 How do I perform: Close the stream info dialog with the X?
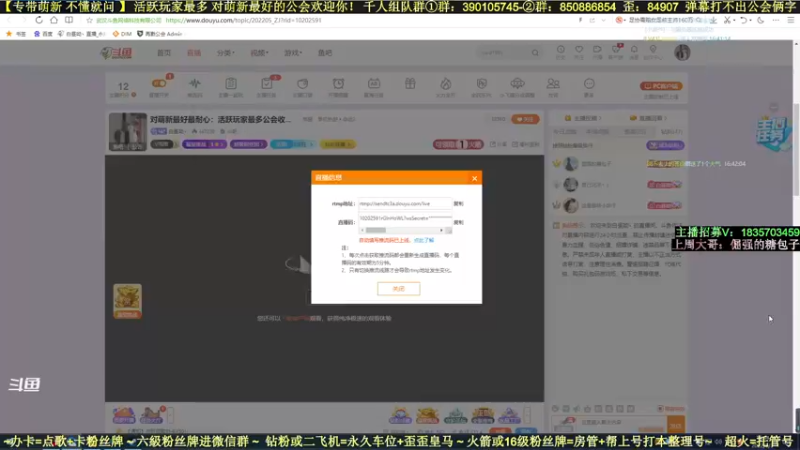click(474, 178)
